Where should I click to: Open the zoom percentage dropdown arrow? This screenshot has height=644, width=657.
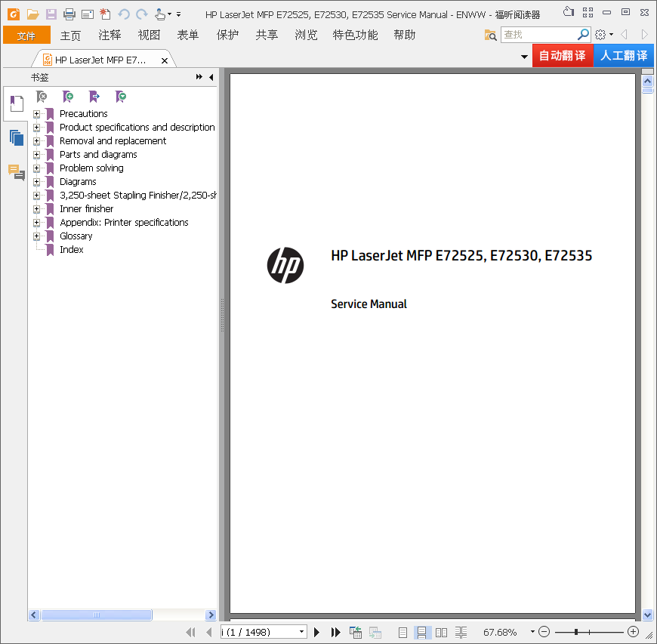(x=532, y=631)
